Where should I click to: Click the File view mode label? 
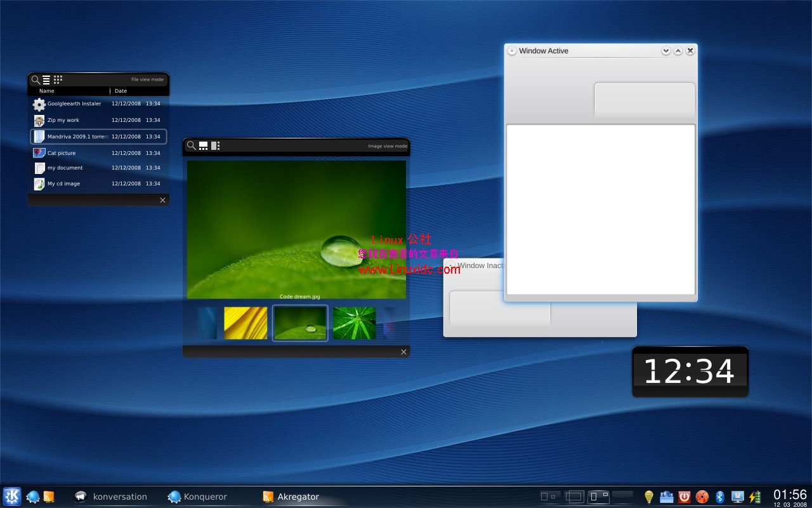click(148, 79)
